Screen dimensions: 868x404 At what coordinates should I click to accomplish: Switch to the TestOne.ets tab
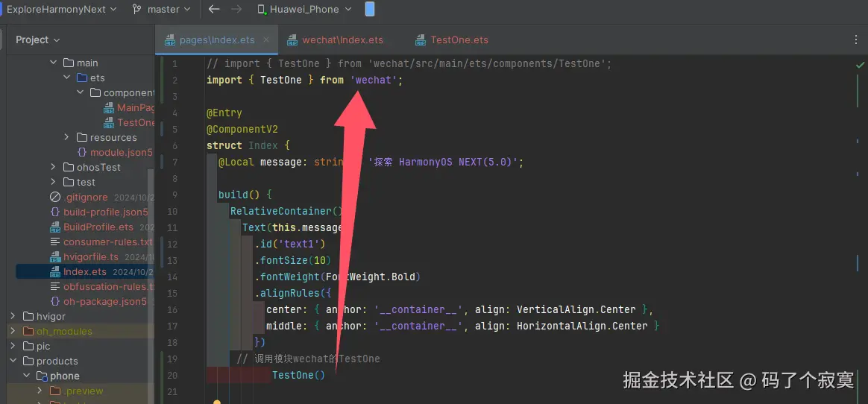[452, 40]
